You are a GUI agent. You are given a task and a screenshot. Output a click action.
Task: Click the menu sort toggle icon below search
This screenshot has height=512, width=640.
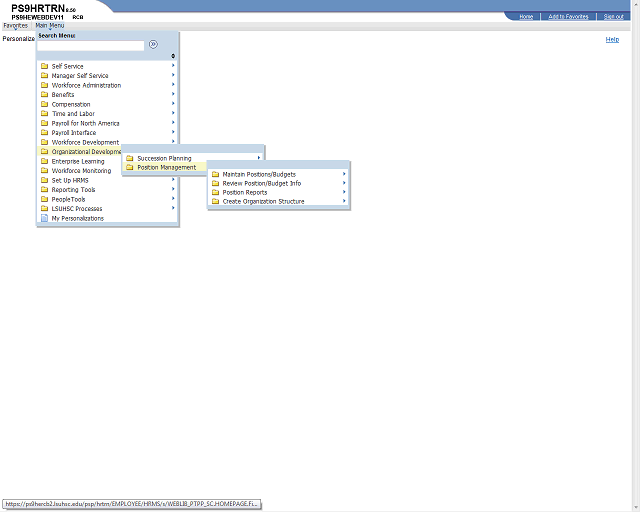click(x=173, y=56)
